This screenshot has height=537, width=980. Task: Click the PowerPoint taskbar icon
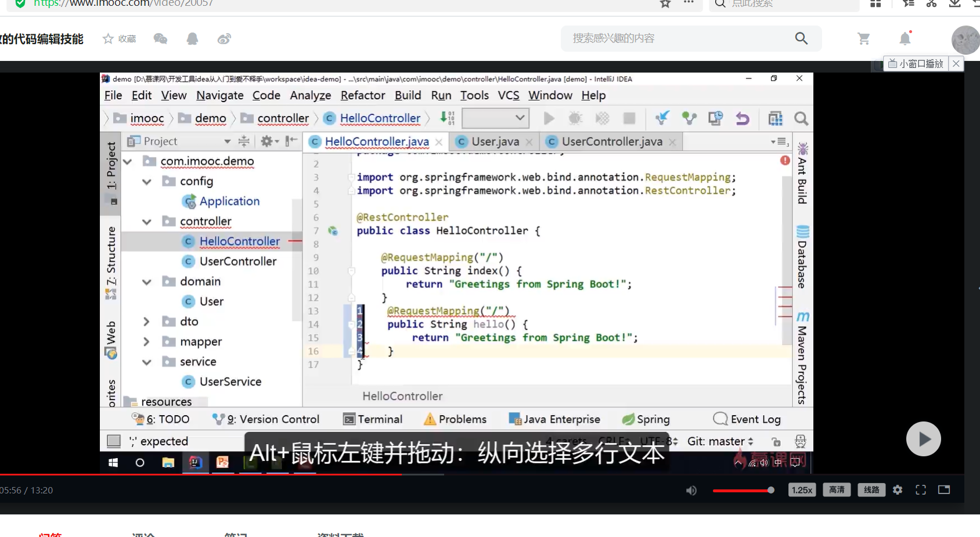coord(222,463)
